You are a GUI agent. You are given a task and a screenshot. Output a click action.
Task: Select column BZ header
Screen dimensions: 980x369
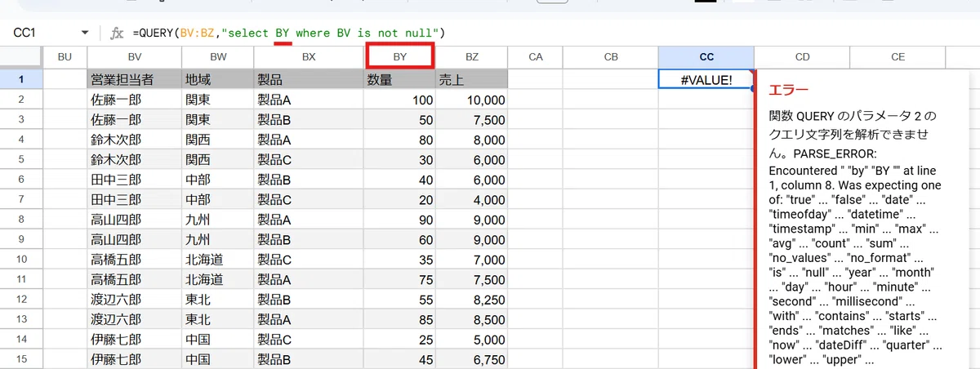472,57
